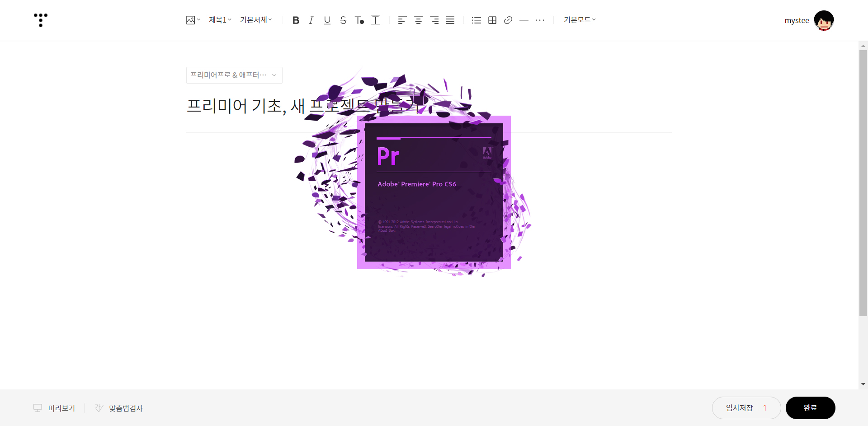Align text left

click(402, 20)
